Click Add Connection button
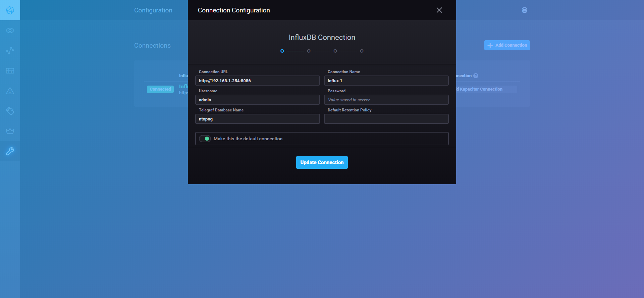 (x=507, y=45)
